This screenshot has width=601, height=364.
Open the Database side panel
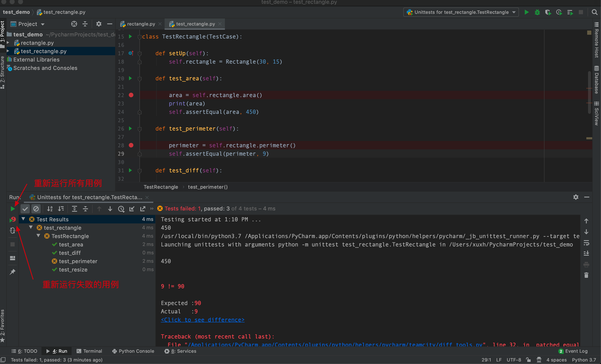[x=596, y=80]
